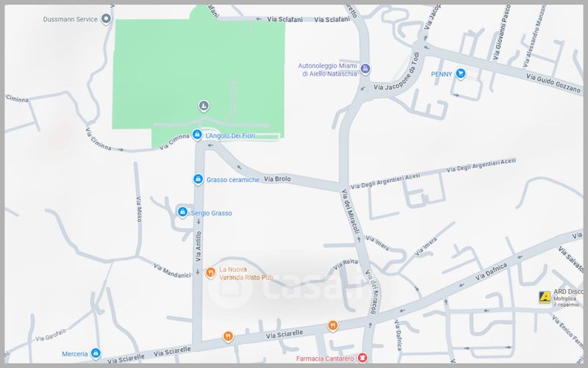The width and height of the screenshot is (588, 368).
Task: Click the Merceria shop pin
Action: [x=96, y=353]
